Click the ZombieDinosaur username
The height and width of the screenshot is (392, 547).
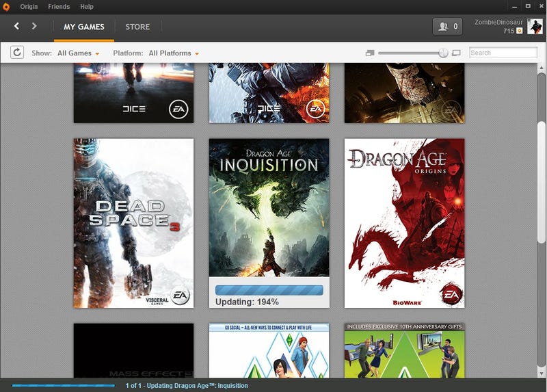(x=498, y=23)
